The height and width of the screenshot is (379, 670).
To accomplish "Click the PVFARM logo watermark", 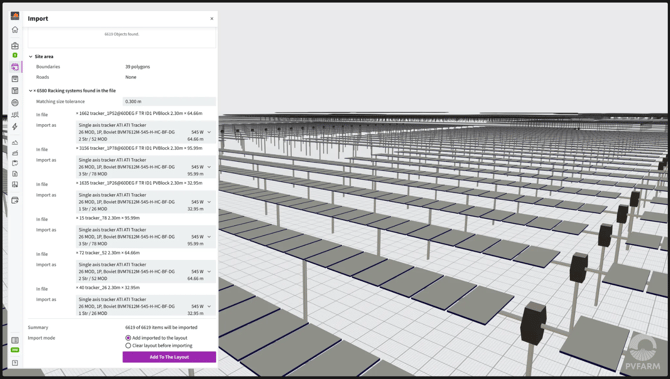I will (643, 353).
